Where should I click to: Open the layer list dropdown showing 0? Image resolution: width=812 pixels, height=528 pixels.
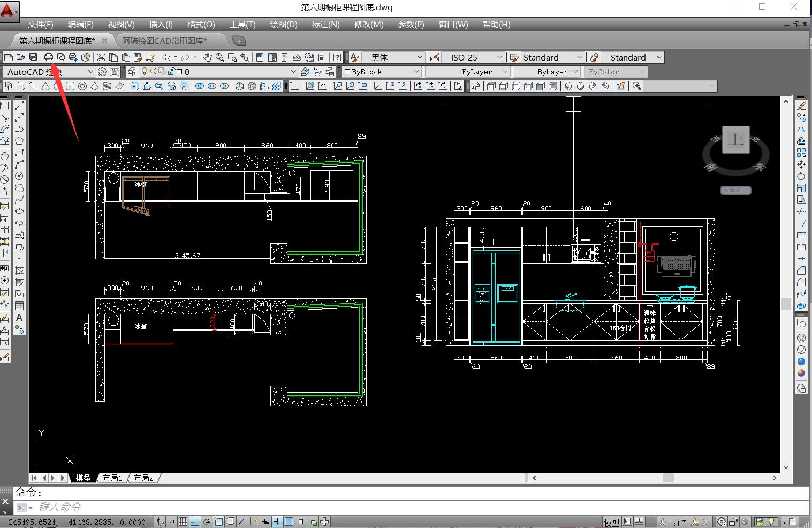point(241,72)
